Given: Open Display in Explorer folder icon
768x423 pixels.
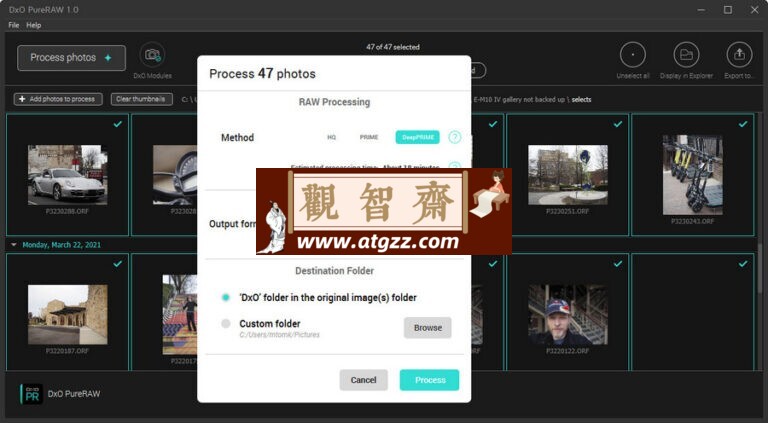Looking at the screenshot, I should [686, 55].
